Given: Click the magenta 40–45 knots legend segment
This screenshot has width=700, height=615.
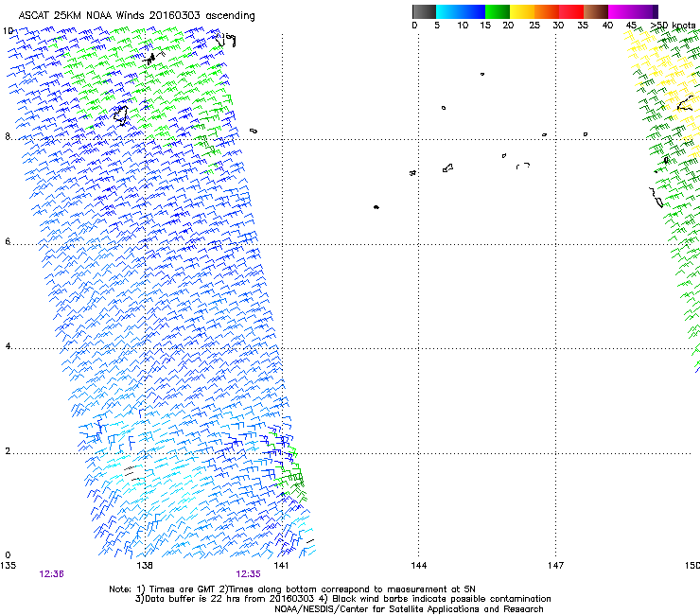Looking at the screenshot, I should click(621, 11).
